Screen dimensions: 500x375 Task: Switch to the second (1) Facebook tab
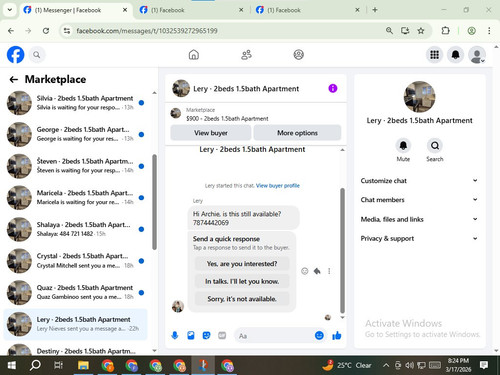point(192,10)
